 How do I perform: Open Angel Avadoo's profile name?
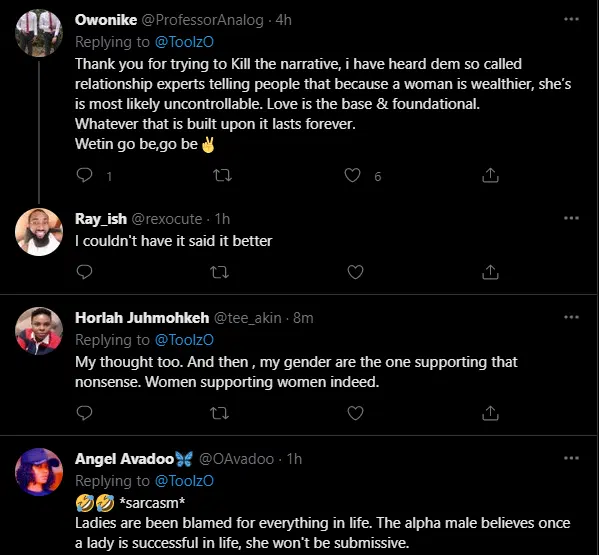(x=125, y=459)
